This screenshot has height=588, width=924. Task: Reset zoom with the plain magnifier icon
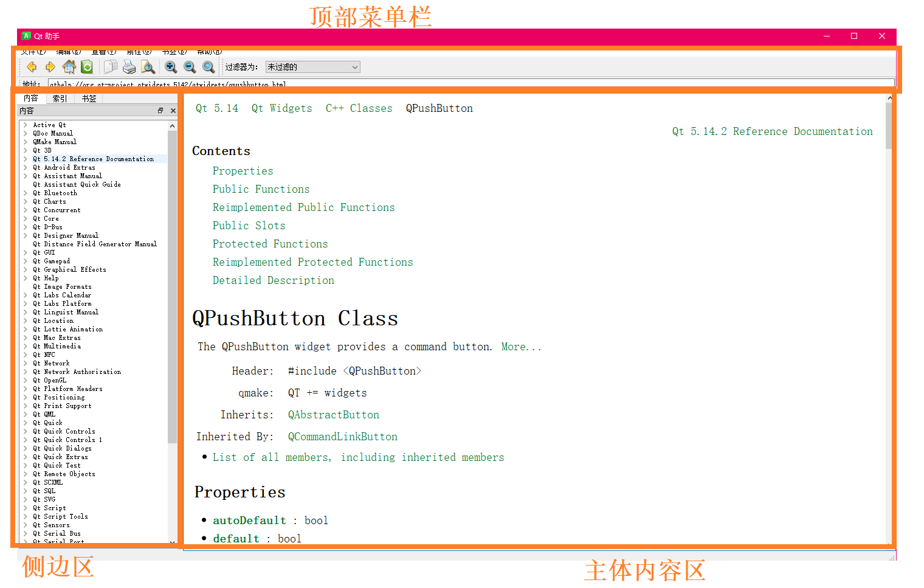pos(209,67)
